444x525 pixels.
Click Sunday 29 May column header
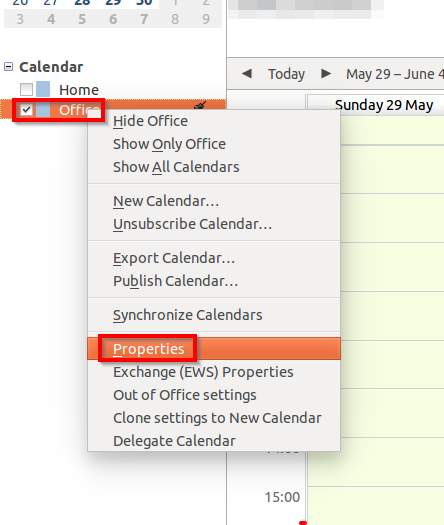[384, 105]
